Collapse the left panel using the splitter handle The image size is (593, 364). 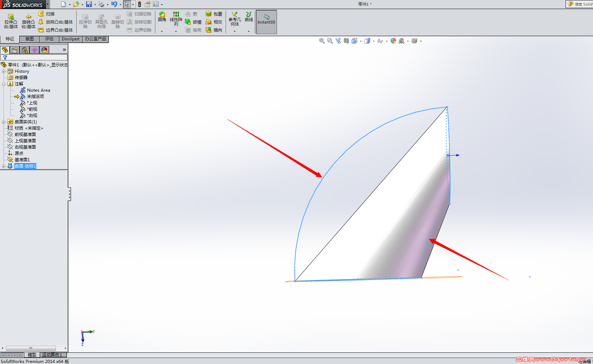(x=70, y=194)
